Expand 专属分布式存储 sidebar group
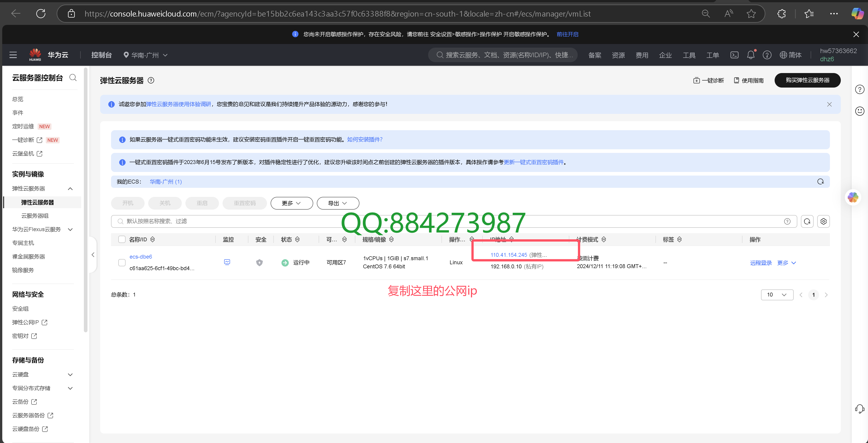This screenshot has height=443, width=868. click(x=70, y=388)
